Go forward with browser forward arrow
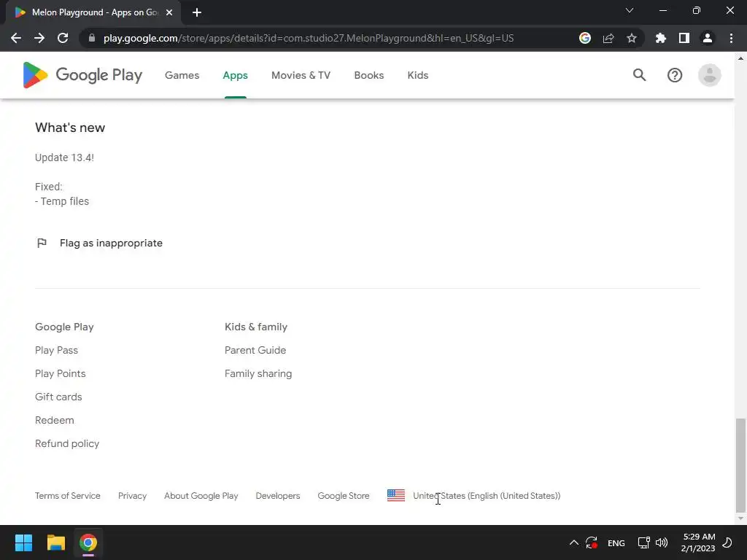 click(x=39, y=38)
